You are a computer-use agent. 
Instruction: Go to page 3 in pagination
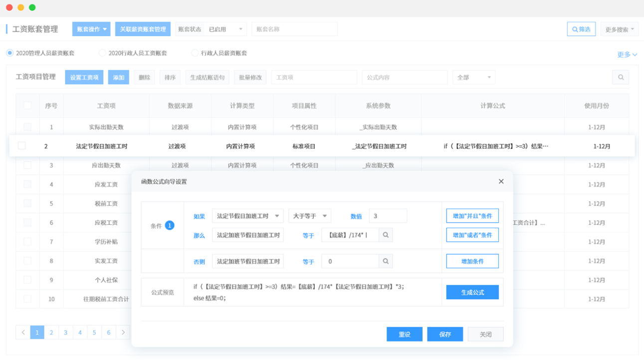point(65,332)
